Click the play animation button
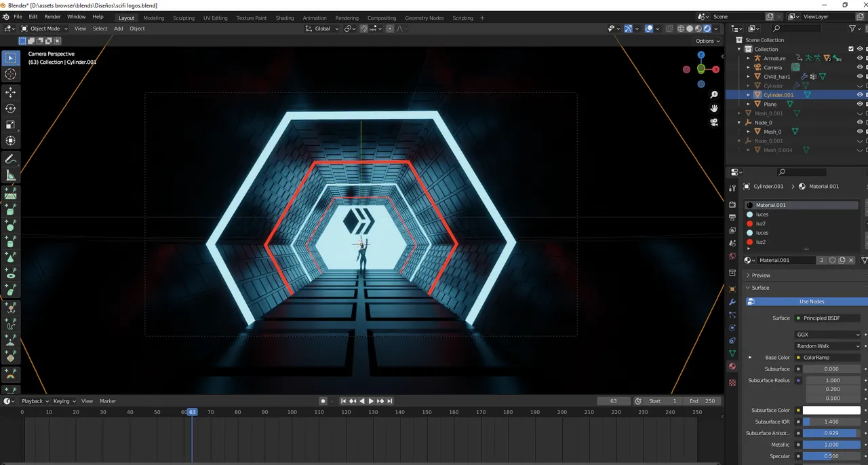The height and width of the screenshot is (465, 868). coord(371,401)
